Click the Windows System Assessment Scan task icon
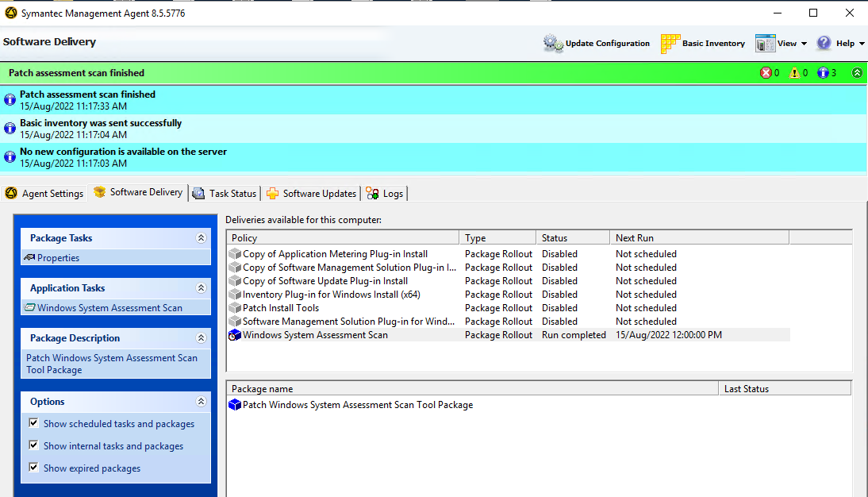868x497 pixels. click(x=29, y=307)
